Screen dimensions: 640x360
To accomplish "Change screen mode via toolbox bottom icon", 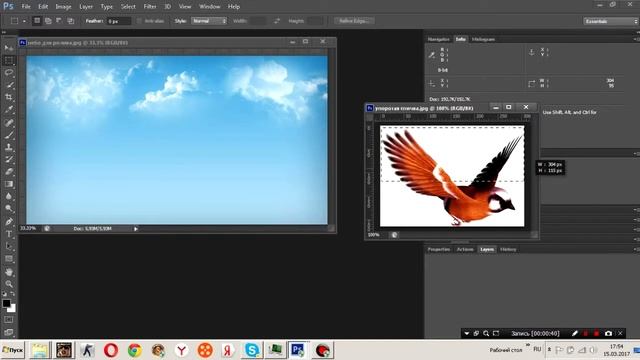I will point(9,332).
